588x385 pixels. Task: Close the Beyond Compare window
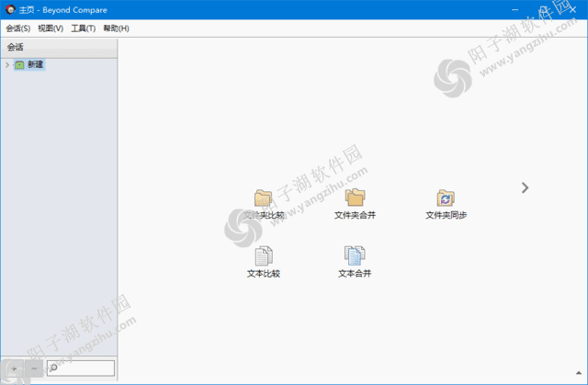pyautogui.click(x=572, y=10)
